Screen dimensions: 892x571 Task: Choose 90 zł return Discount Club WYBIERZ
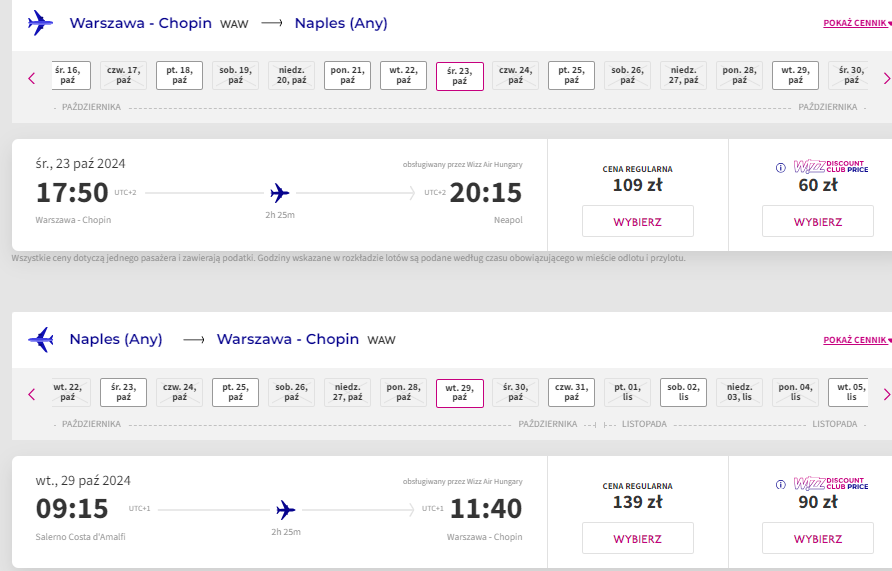(x=817, y=538)
